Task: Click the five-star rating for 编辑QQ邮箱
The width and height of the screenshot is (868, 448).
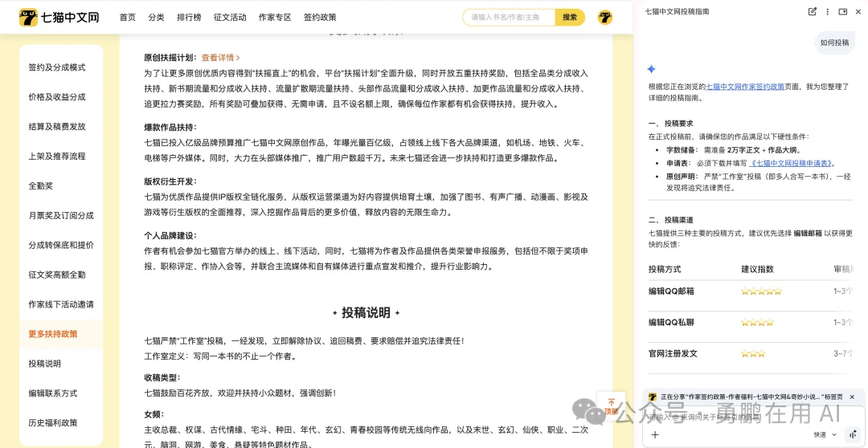Action: tap(762, 291)
